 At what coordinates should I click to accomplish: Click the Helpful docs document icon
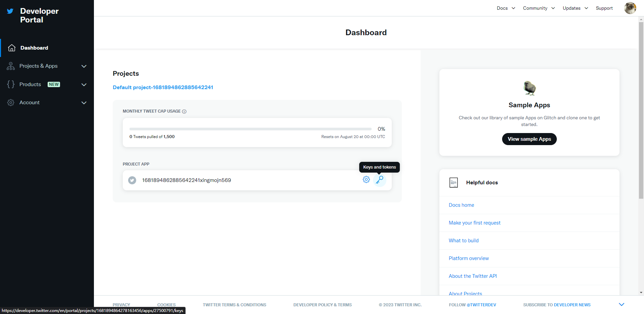[x=453, y=183]
